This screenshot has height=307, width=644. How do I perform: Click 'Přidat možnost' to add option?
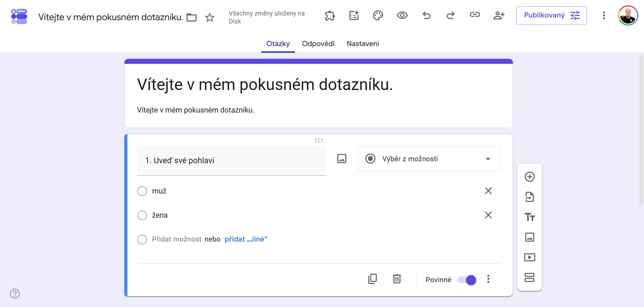click(176, 239)
